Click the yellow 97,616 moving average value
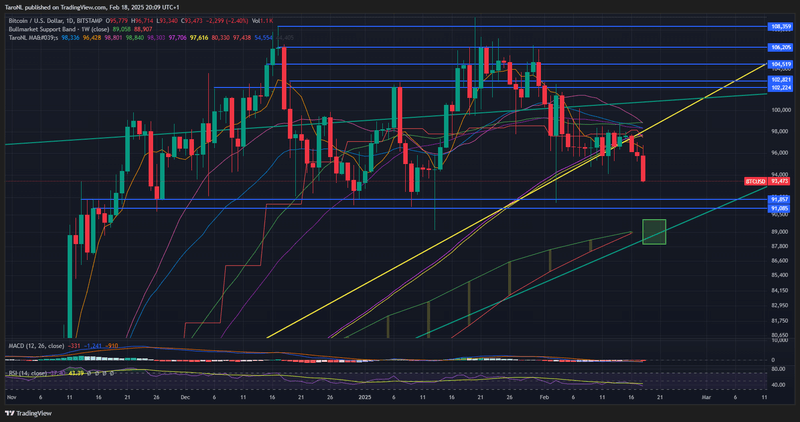 (199, 38)
